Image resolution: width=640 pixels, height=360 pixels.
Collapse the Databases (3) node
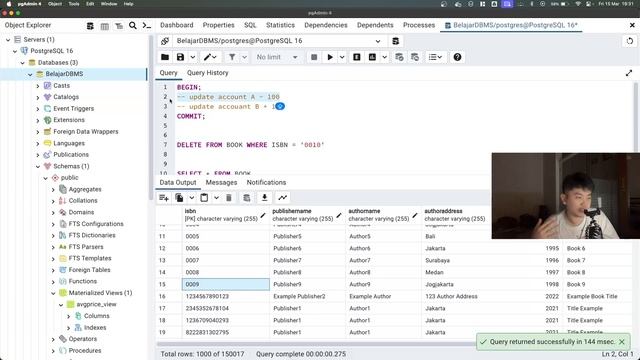tap(22, 62)
